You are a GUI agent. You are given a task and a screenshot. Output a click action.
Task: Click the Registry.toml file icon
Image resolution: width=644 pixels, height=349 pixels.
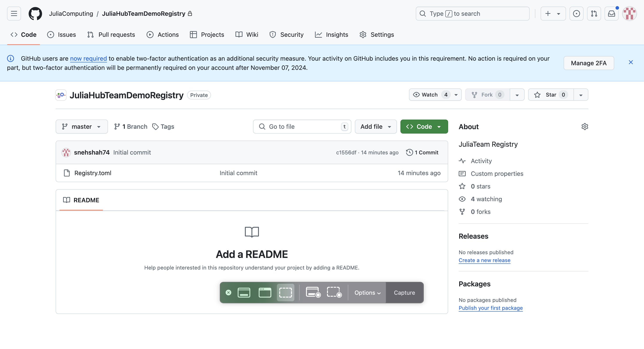[67, 173]
